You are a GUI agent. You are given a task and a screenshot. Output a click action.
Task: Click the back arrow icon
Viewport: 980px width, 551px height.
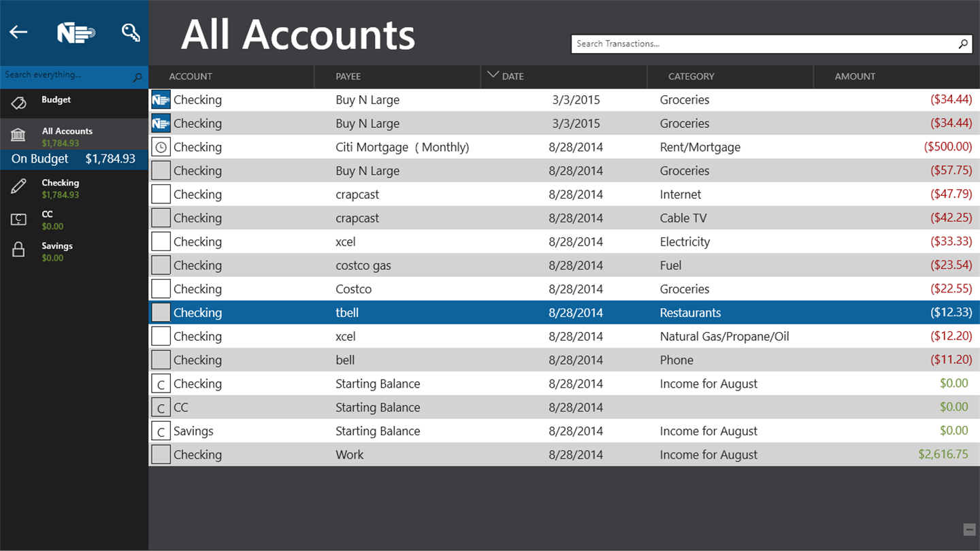click(18, 32)
